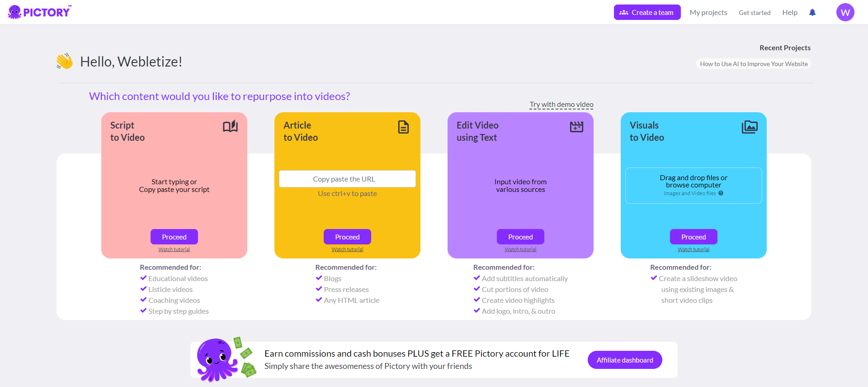Click the Article to Video card title
Viewport: 868px width, 387px height.
click(301, 131)
